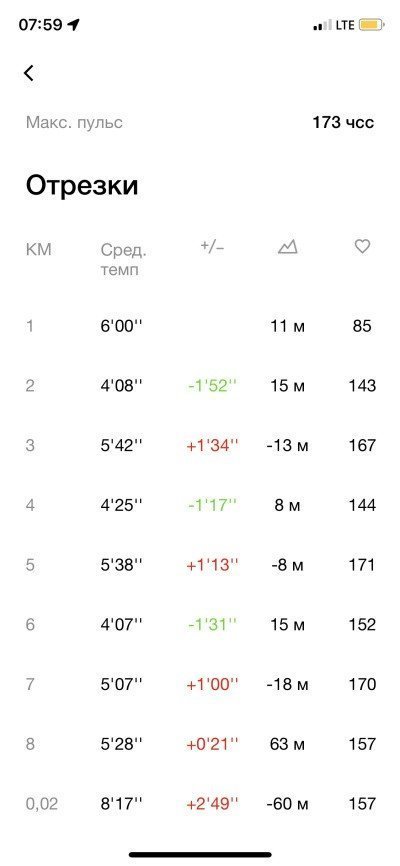Select the Сред. темп column header
Viewport: 400px width, 866px height.
[x=124, y=260]
